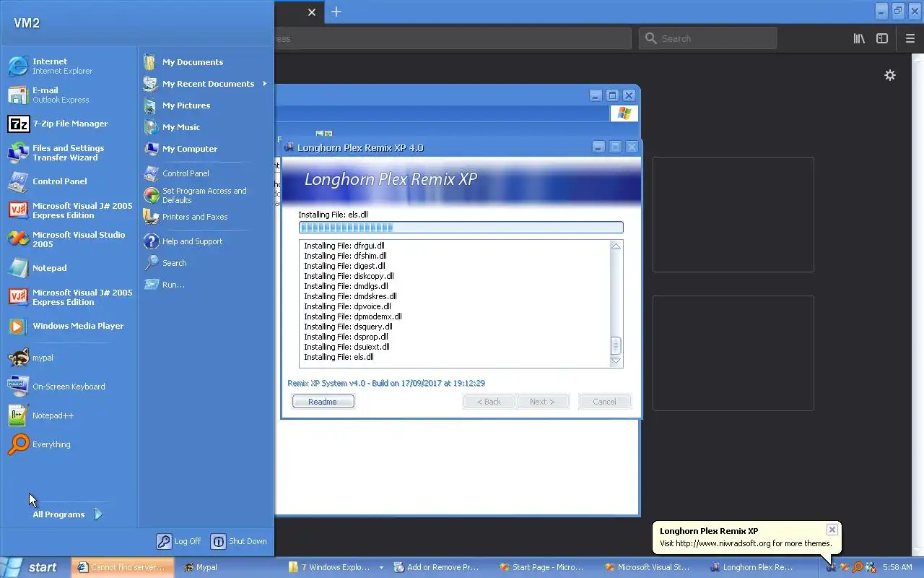
Task: Expand Windows Explorer taskbar group dropdown
Action: point(381,568)
